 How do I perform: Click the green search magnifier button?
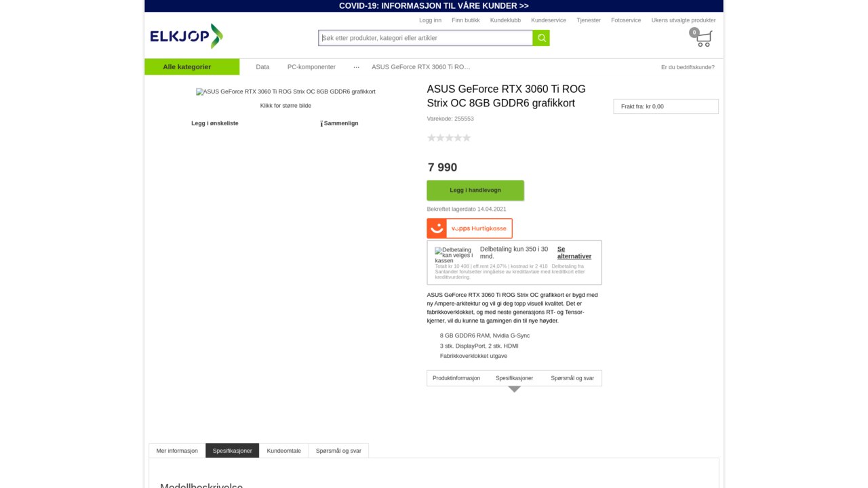541,38
